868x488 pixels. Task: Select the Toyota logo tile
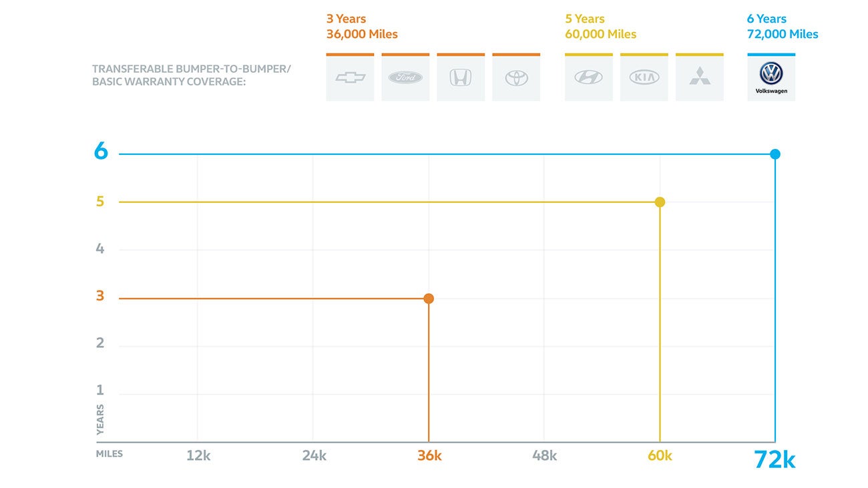(516, 77)
